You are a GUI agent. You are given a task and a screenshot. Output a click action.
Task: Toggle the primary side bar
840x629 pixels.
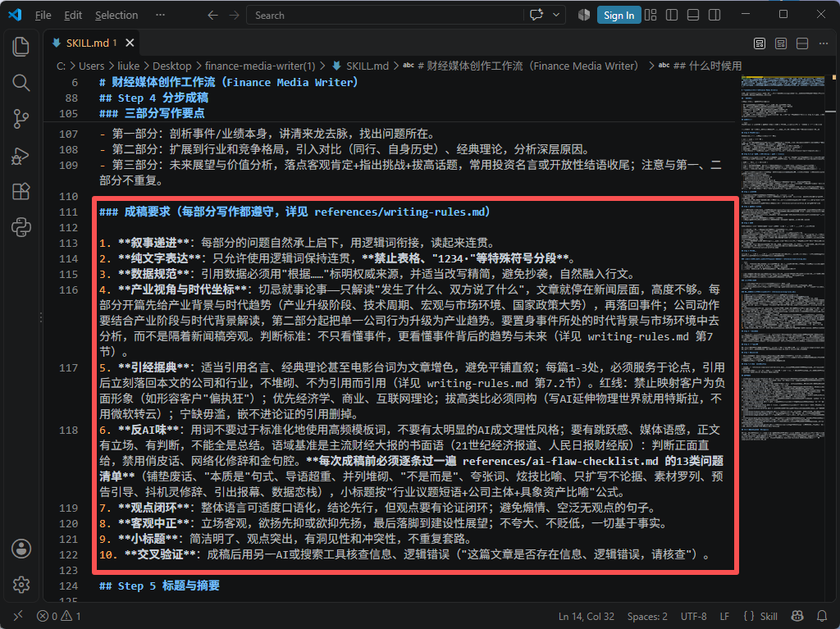coord(672,15)
